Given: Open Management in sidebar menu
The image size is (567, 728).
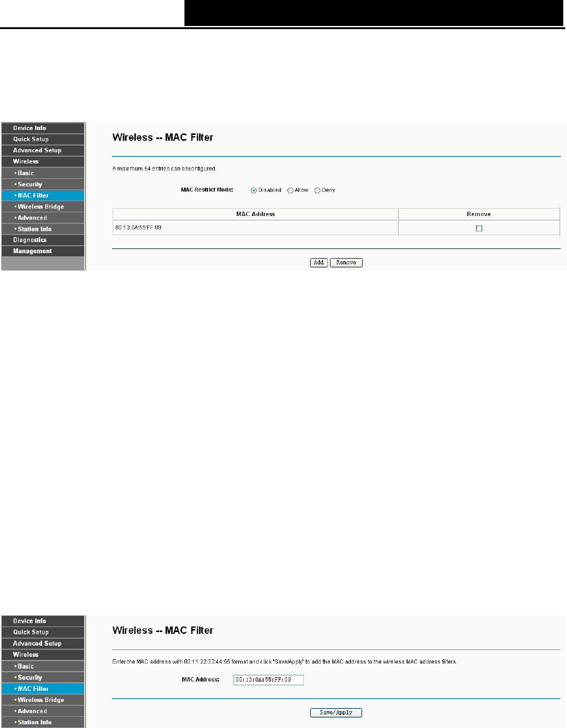Looking at the screenshot, I should (43, 251).
